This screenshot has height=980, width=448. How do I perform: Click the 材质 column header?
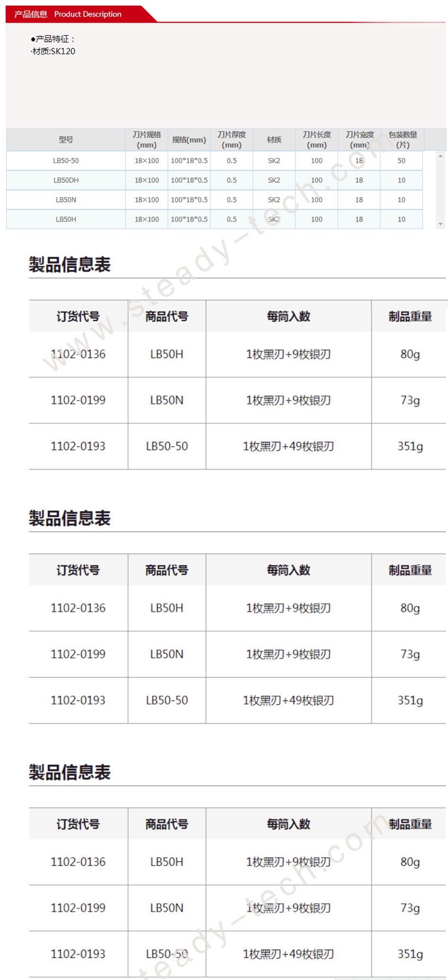coord(274,140)
